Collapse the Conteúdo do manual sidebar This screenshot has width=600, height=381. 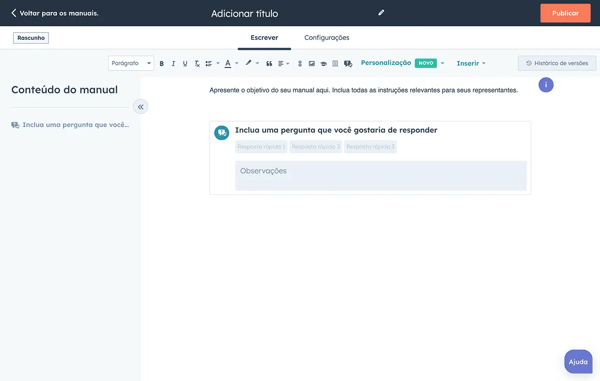140,107
